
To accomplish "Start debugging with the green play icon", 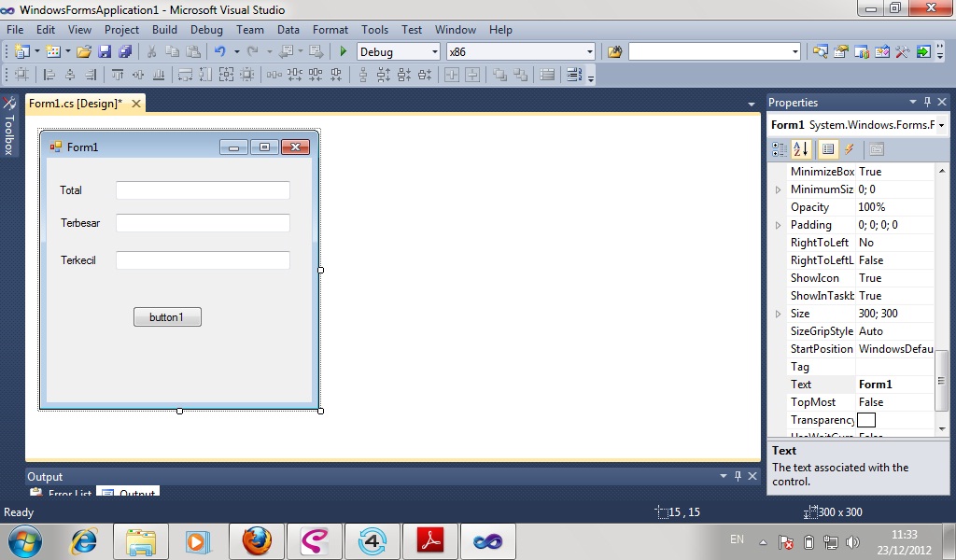I will pyautogui.click(x=344, y=51).
